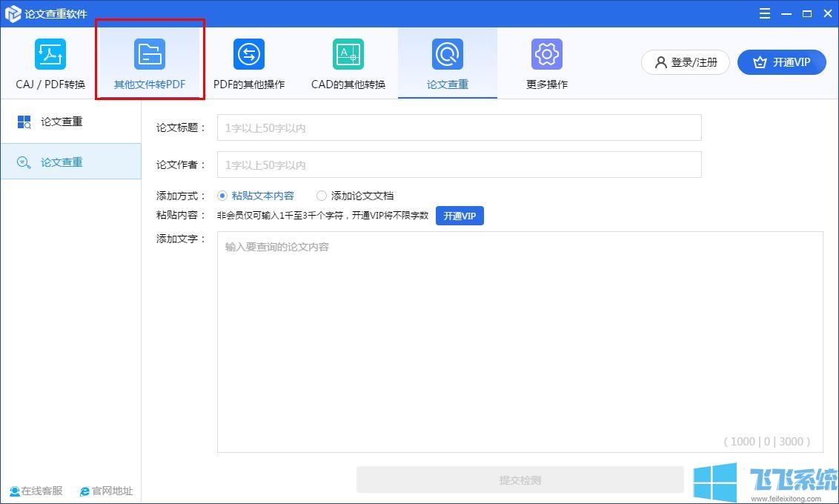Select the CAJ/PDF转换 conversion tool
Image resolution: width=839 pixels, height=504 pixels.
49,63
